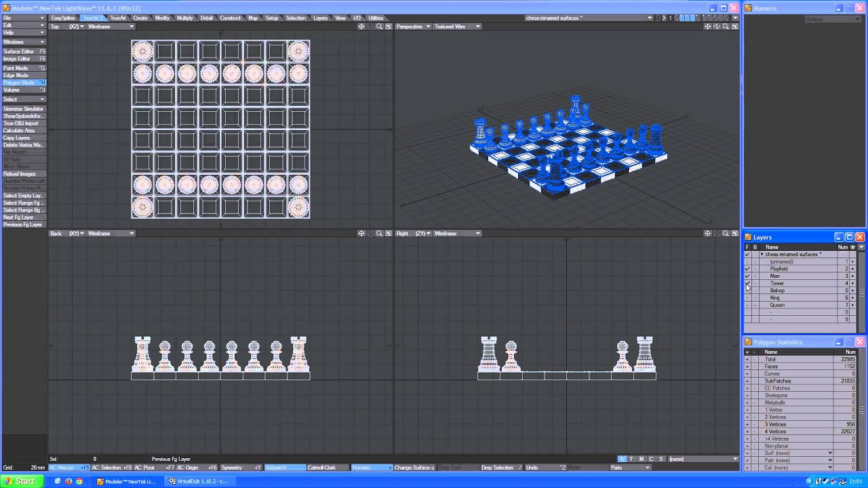Open the Image Editor
The height and width of the screenshot is (488, 868).
coord(24,59)
